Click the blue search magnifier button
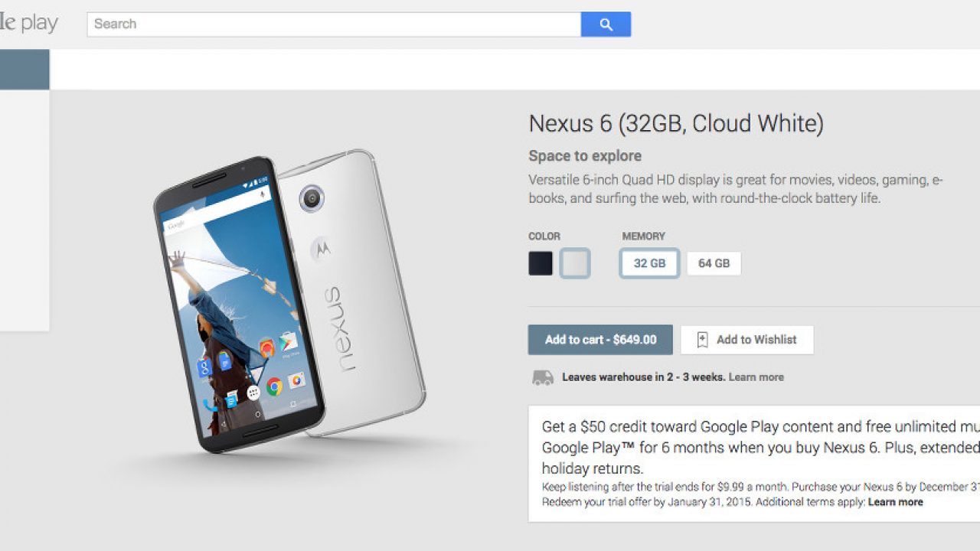This screenshot has width=980, height=551. pos(606,24)
